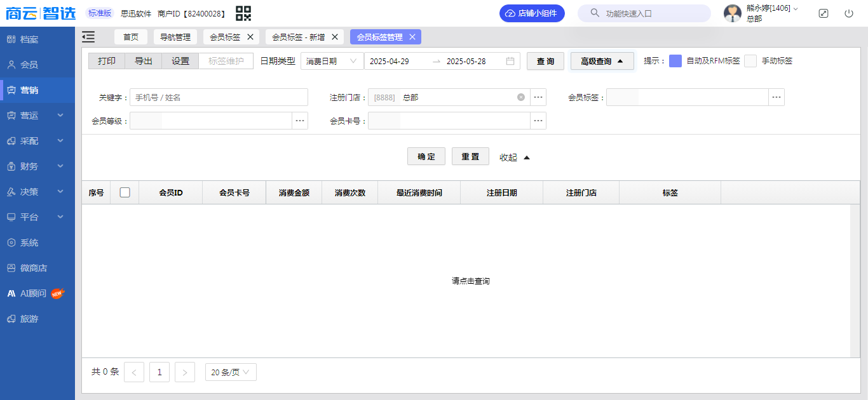Switch to the 会员标签 tab

click(x=225, y=37)
